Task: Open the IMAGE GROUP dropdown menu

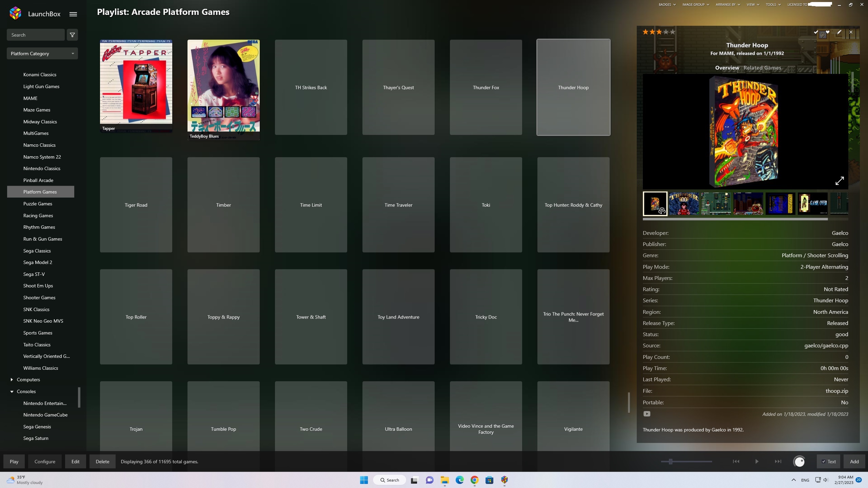Action: click(x=696, y=4)
